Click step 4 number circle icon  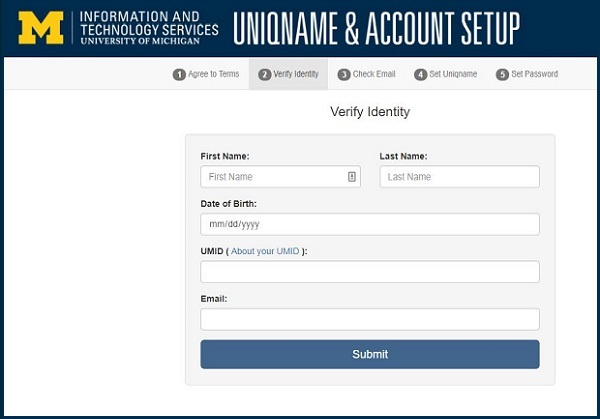[421, 74]
